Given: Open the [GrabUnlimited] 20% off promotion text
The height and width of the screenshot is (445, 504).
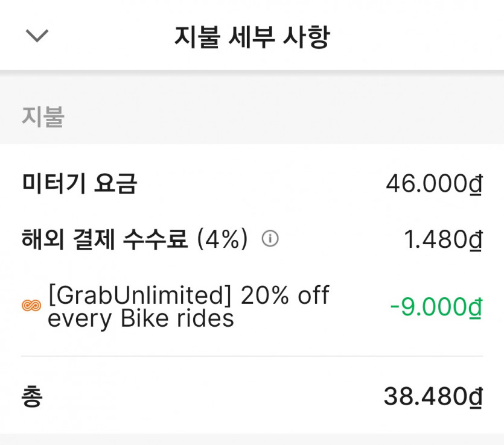Looking at the screenshot, I should point(188,295).
